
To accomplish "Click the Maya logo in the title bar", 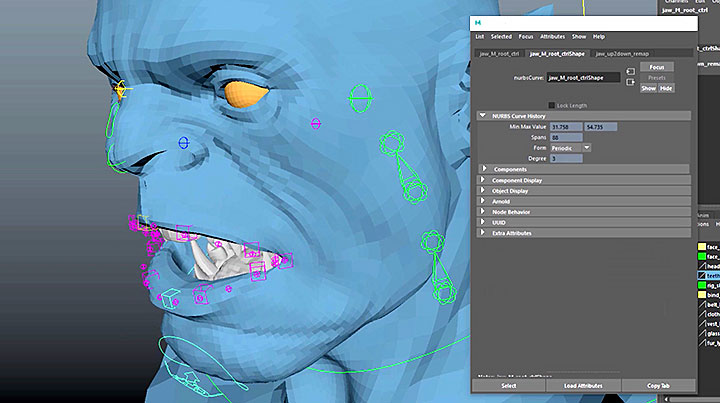I will click(x=479, y=21).
